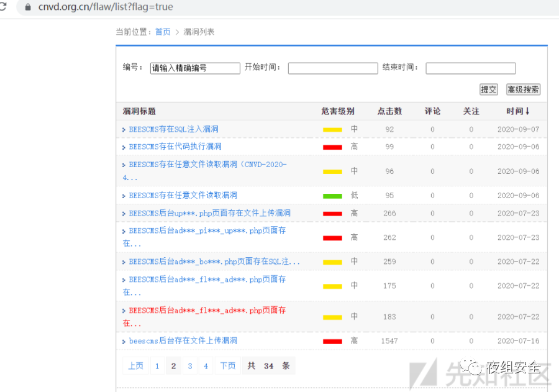Open BEESCMS存在代码执行漏洞 link
559x392 pixels.
click(175, 147)
